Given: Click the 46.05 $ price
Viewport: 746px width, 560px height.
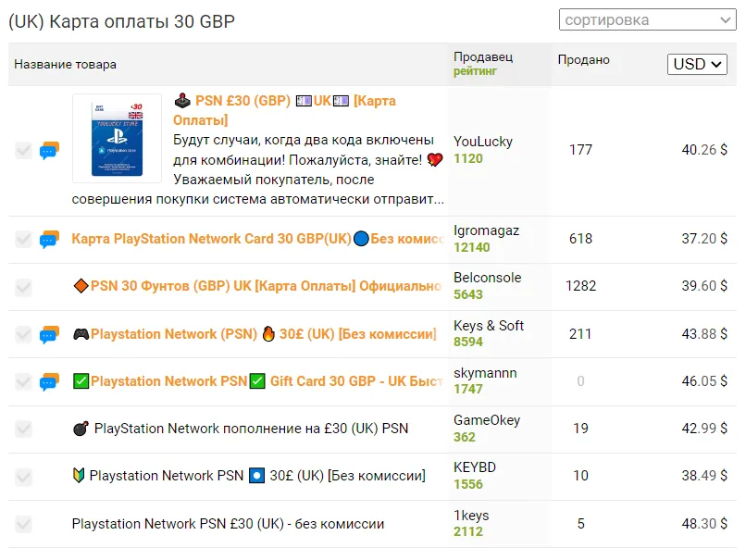Looking at the screenshot, I should tap(704, 381).
